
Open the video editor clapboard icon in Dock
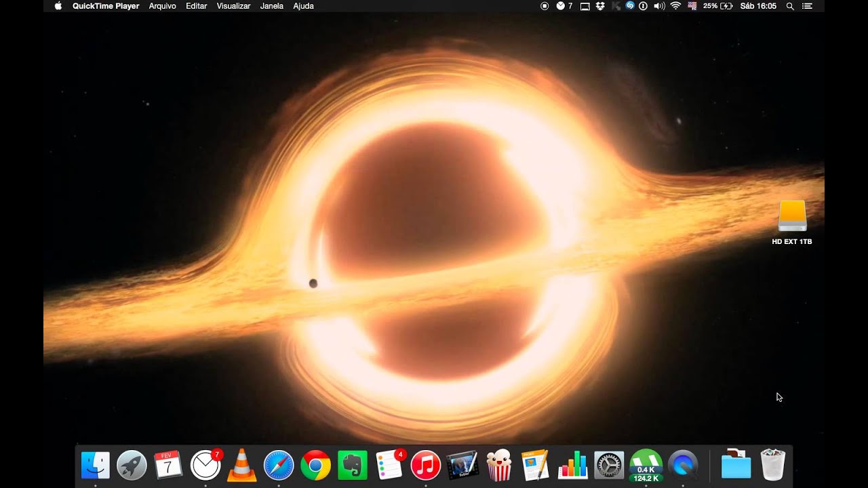click(x=462, y=466)
